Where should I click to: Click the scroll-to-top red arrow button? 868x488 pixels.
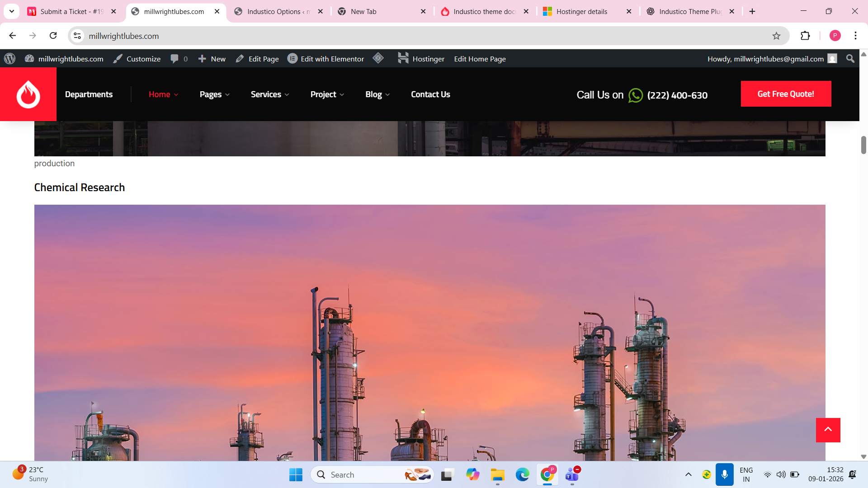(x=828, y=430)
